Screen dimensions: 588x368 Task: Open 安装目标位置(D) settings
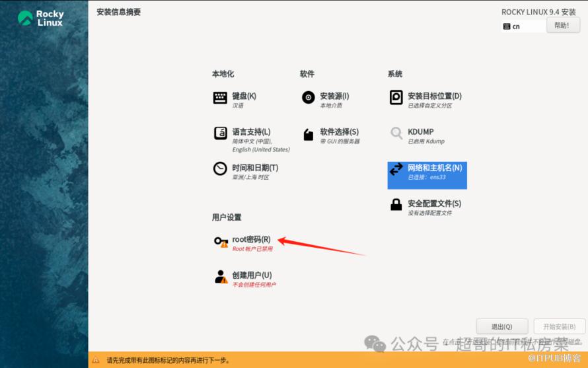(x=435, y=96)
